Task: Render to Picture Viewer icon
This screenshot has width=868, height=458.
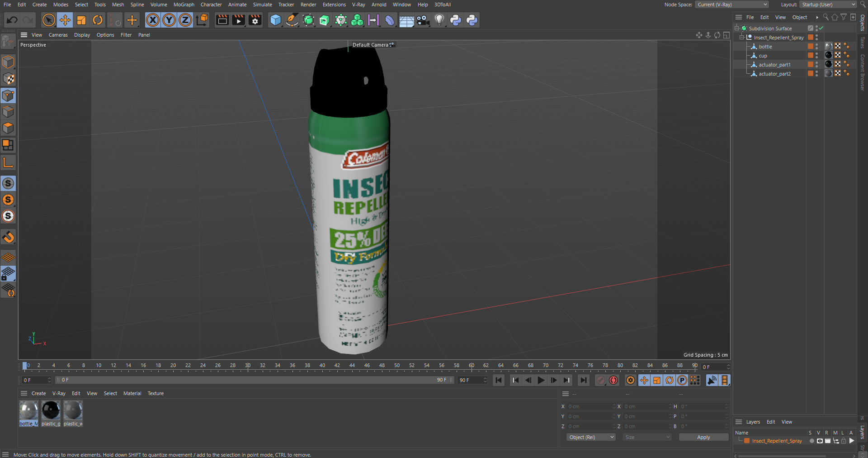Action: 238,20
